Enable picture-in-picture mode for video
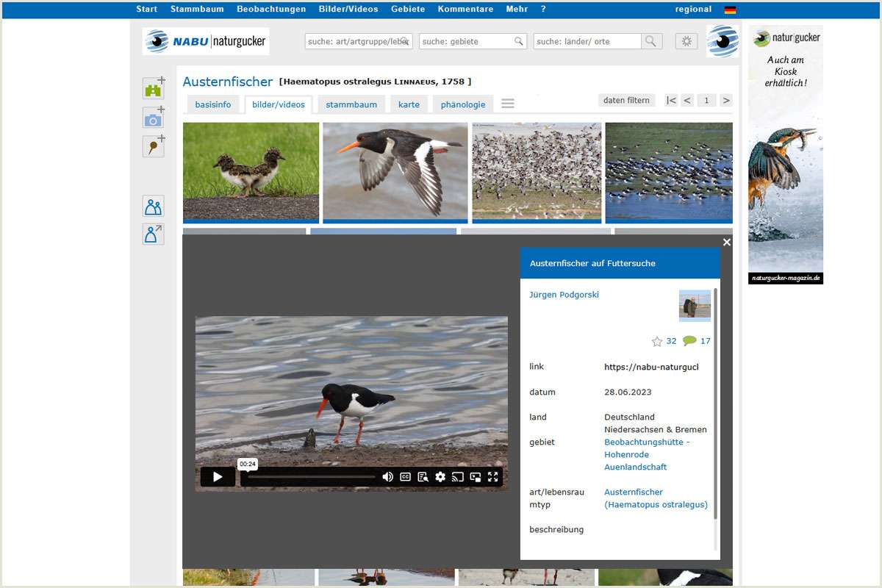This screenshot has width=882, height=588. click(475, 476)
